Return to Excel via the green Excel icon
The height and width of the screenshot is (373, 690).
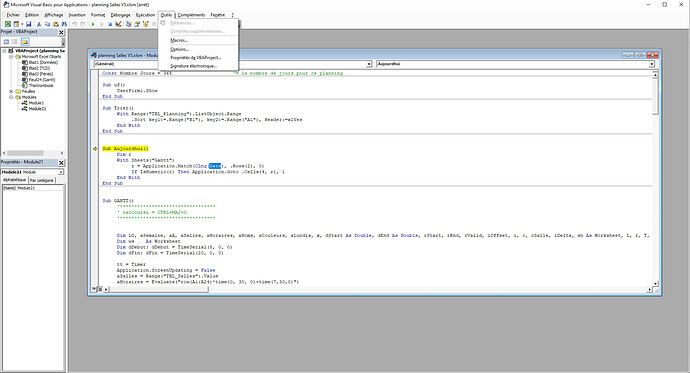pyautogui.click(x=8, y=24)
